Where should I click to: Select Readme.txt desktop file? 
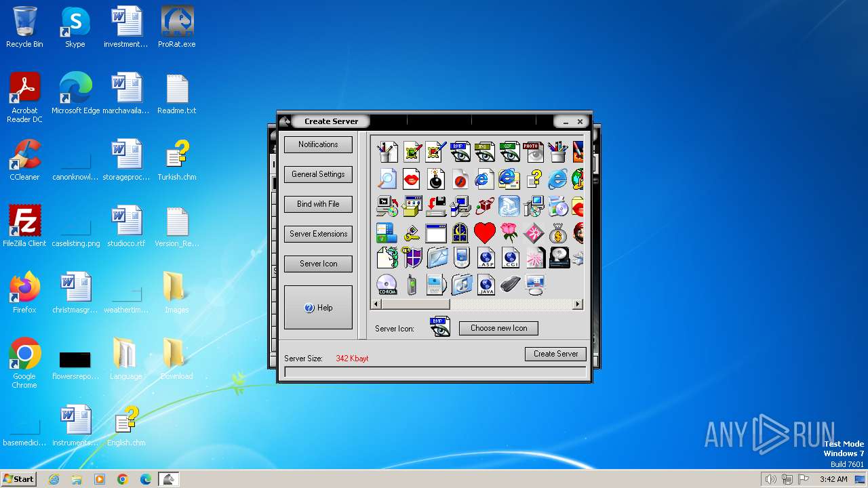[177, 95]
